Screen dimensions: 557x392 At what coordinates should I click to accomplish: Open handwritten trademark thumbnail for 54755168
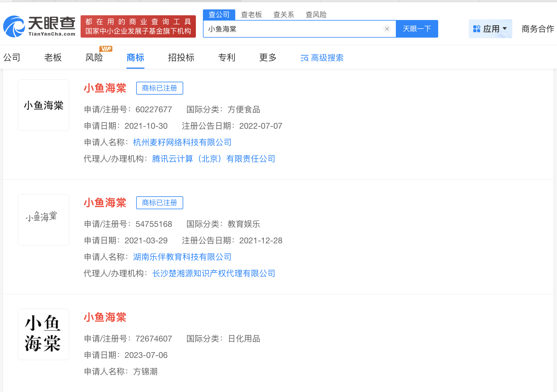click(x=44, y=220)
